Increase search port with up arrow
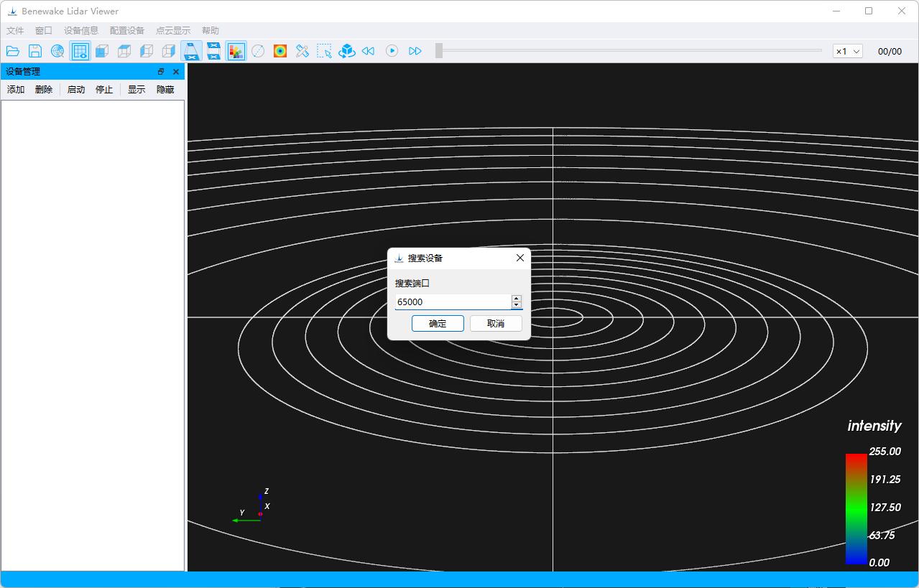 pyautogui.click(x=516, y=298)
